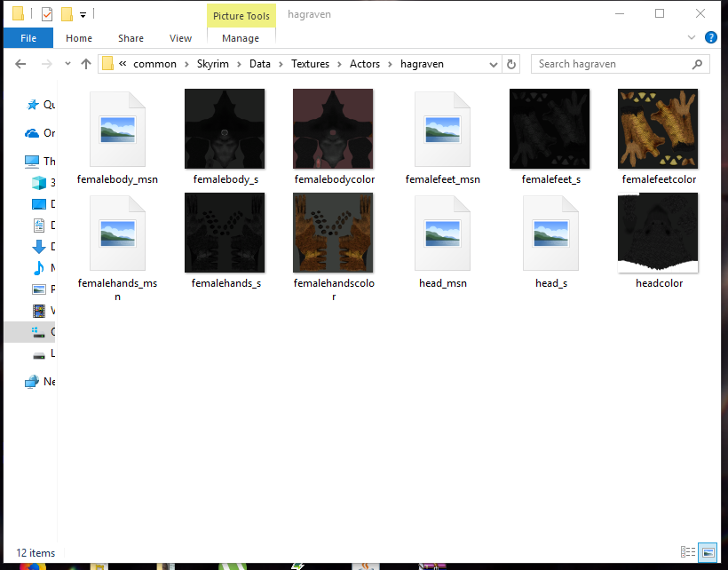
Task: Select This PC in the navigation pane
Action: [40, 161]
